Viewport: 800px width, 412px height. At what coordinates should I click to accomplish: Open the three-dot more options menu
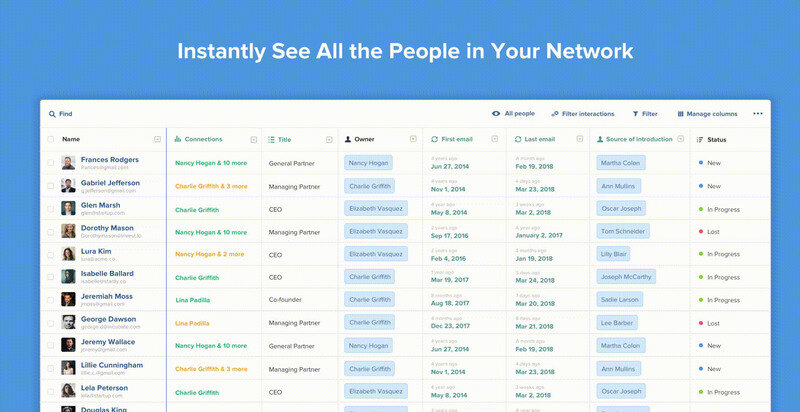click(758, 114)
